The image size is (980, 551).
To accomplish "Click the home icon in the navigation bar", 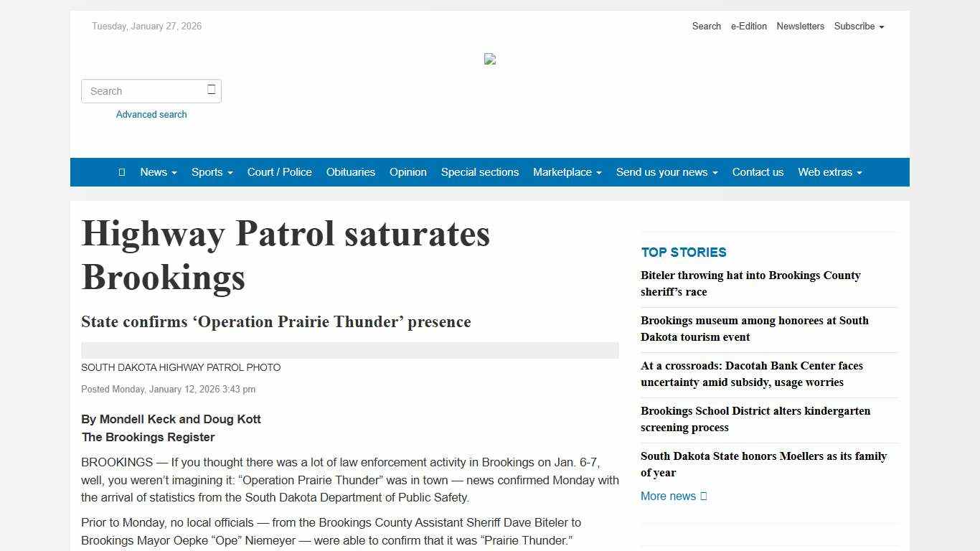I will click(x=121, y=172).
